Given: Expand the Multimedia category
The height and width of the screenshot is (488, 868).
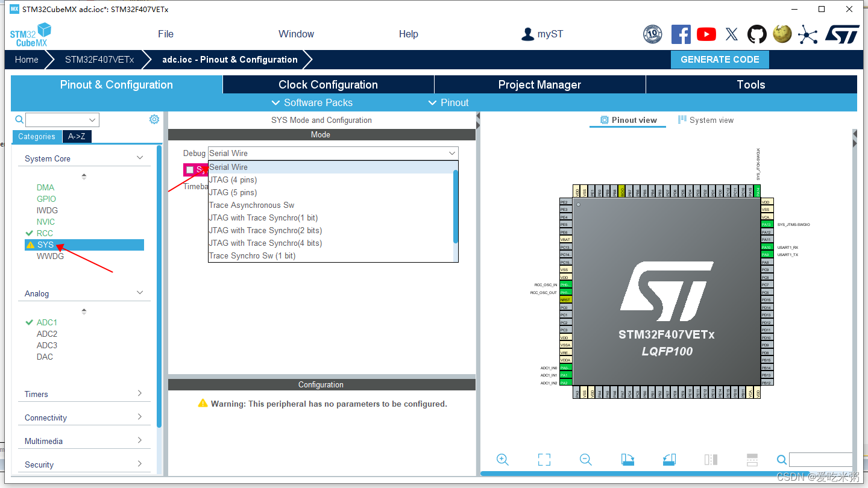Looking at the screenshot, I should click(x=140, y=440).
